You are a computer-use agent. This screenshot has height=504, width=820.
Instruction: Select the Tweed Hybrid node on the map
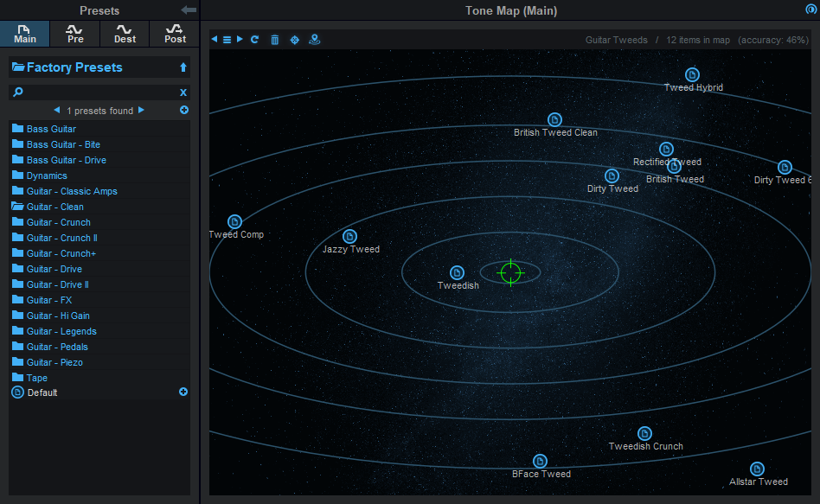pos(692,74)
